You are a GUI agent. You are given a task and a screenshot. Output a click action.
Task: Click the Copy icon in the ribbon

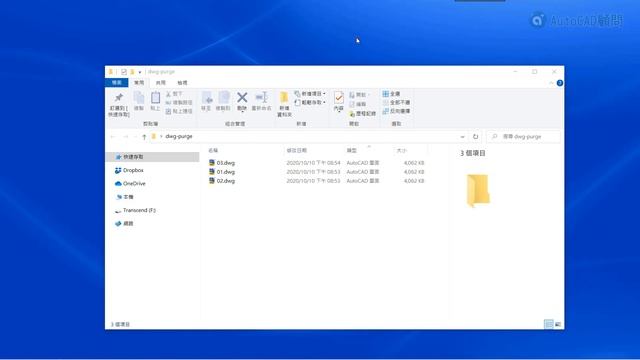pyautogui.click(x=139, y=98)
